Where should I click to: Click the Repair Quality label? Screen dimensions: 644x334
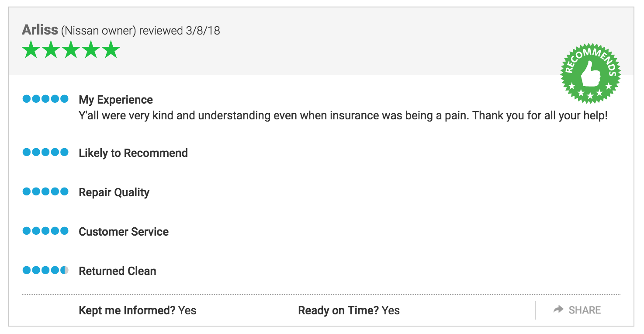point(114,192)
